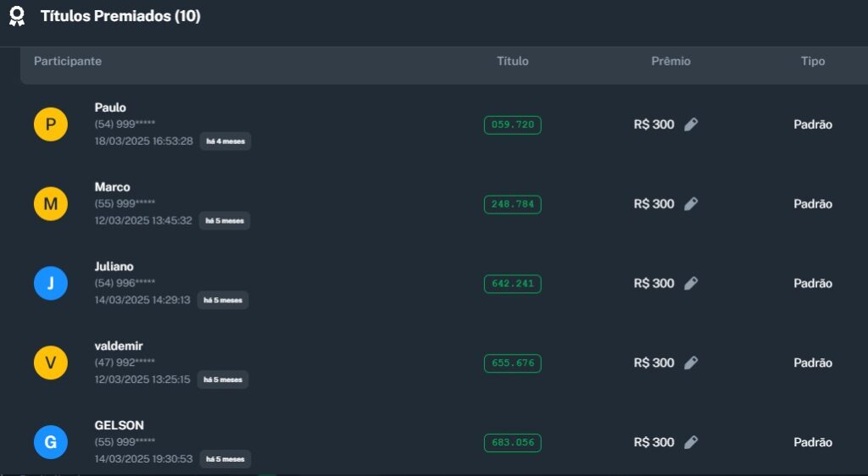The image size is (868, 476).
Task: Edit Juliano's R$ 300 prize
Action: [x=691, y=284]
